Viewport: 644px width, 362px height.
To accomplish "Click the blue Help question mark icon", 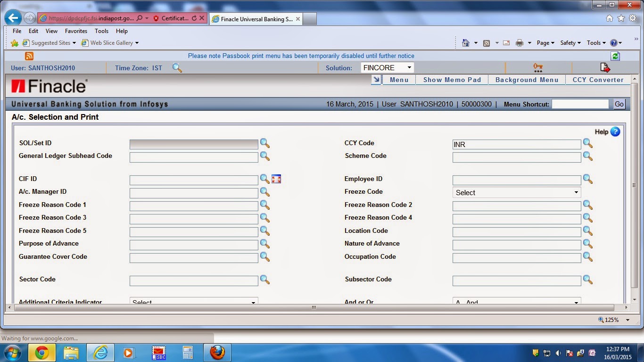I will click(x=615, y=132).
